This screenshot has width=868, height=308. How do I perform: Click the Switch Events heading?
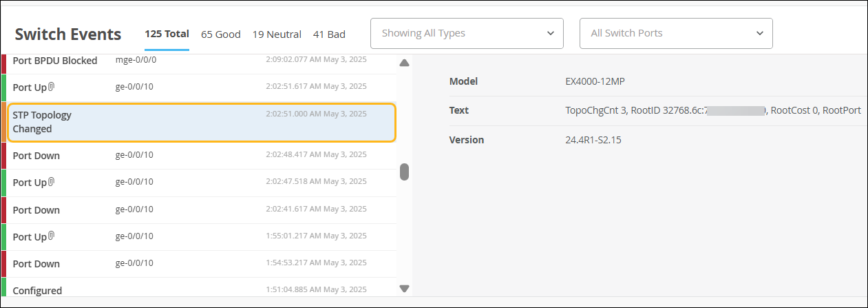(68, 34)
